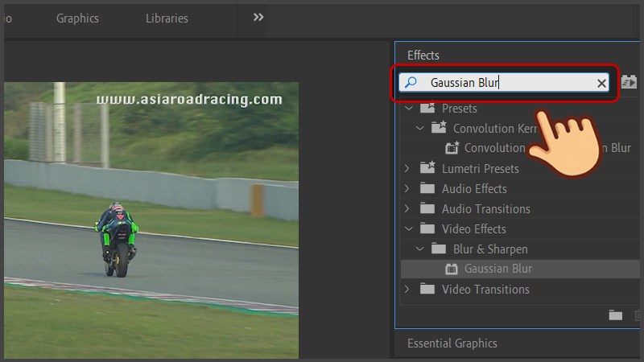The height and width of the screenshot is (362, 644).
Task: Collapse the Blur & Sharpen chevron
Action: point(419,249)
